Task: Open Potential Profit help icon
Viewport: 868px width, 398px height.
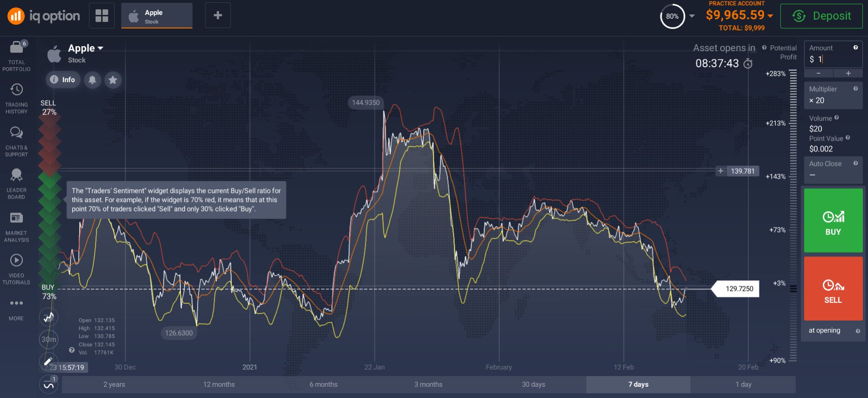Action: pos(764,48)
